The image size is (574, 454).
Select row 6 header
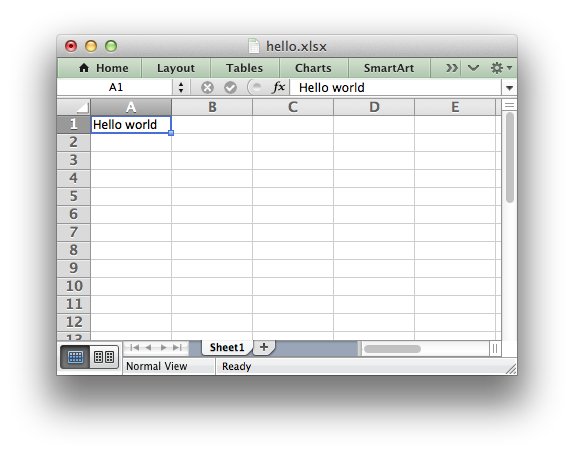[74, 214]
